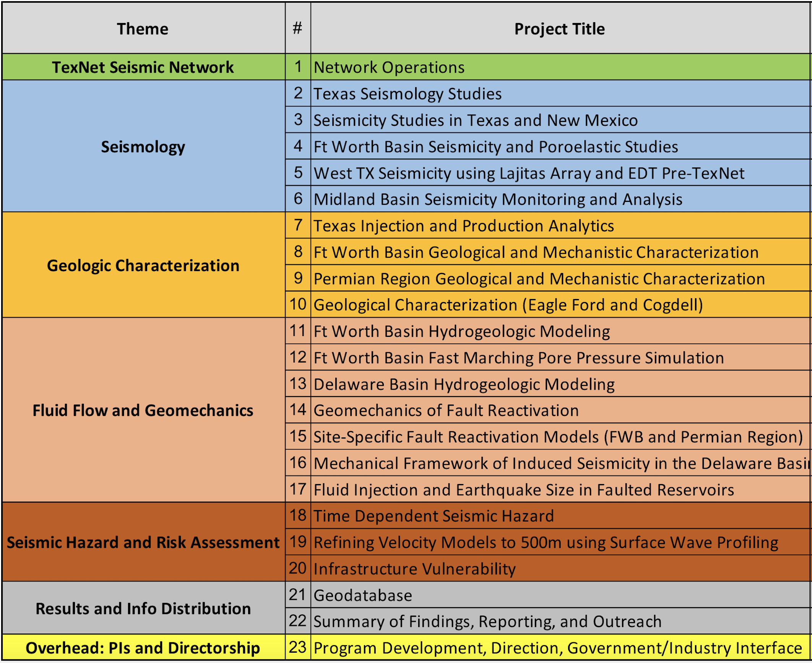Select 'Program Development, Direction, Government/Industry Interface'
812x663 pixels.
(560, 647)
